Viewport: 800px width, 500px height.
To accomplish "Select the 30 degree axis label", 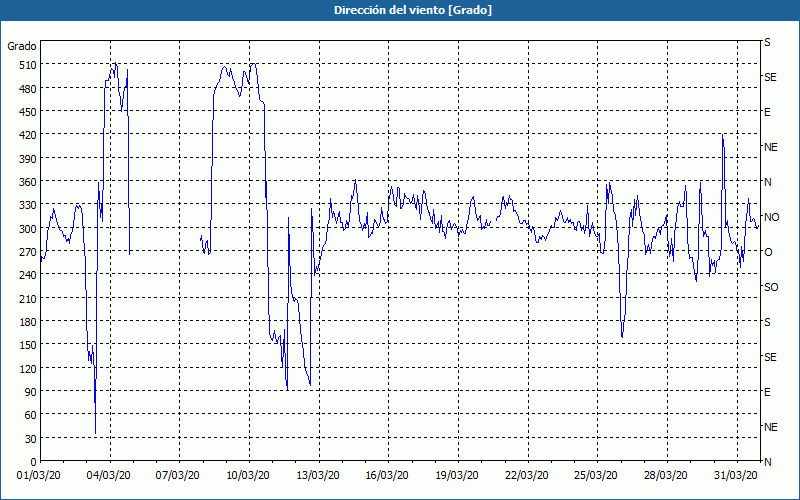I will (x=31, y=439).
